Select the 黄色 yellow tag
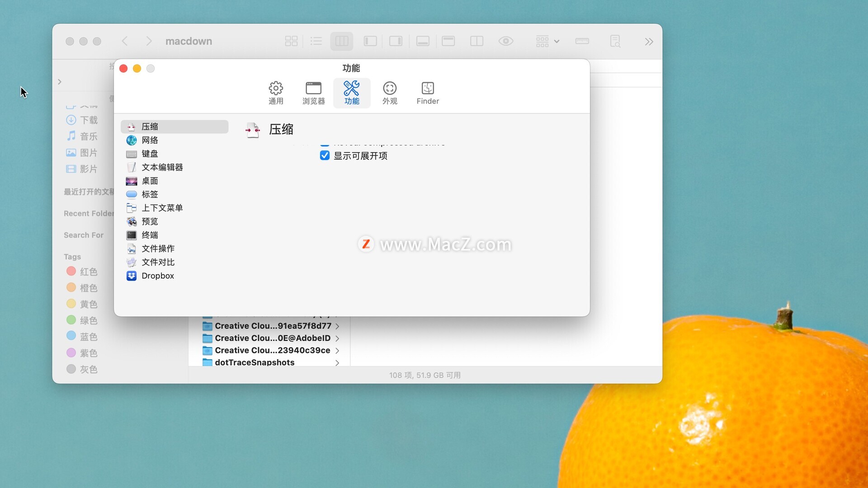The width and height of the screenshot is (868, 488). (x=82, y=304)
